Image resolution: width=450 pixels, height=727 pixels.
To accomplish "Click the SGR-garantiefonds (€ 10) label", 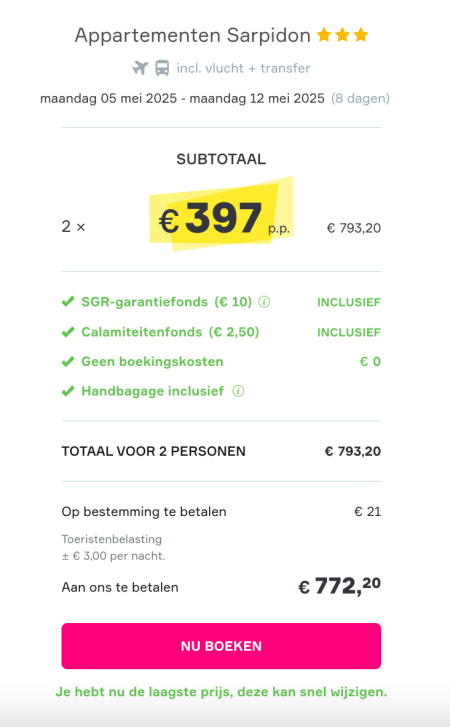I will pyautogui.click(x=166, y=302).
